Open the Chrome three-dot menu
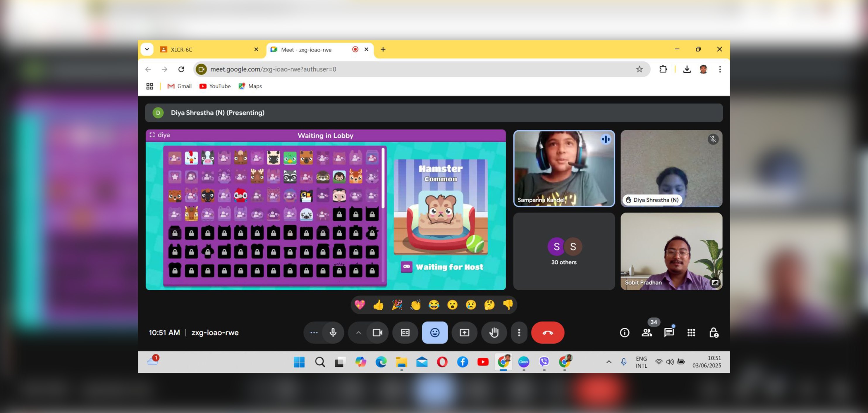The width and height of the screenshot is (868, 413). click(720, 69)
